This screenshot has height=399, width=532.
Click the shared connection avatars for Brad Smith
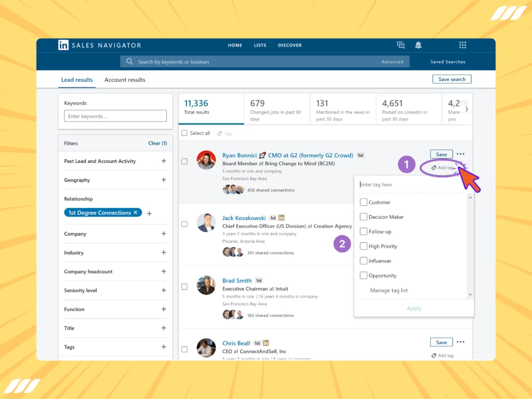(x=233, y=315)
